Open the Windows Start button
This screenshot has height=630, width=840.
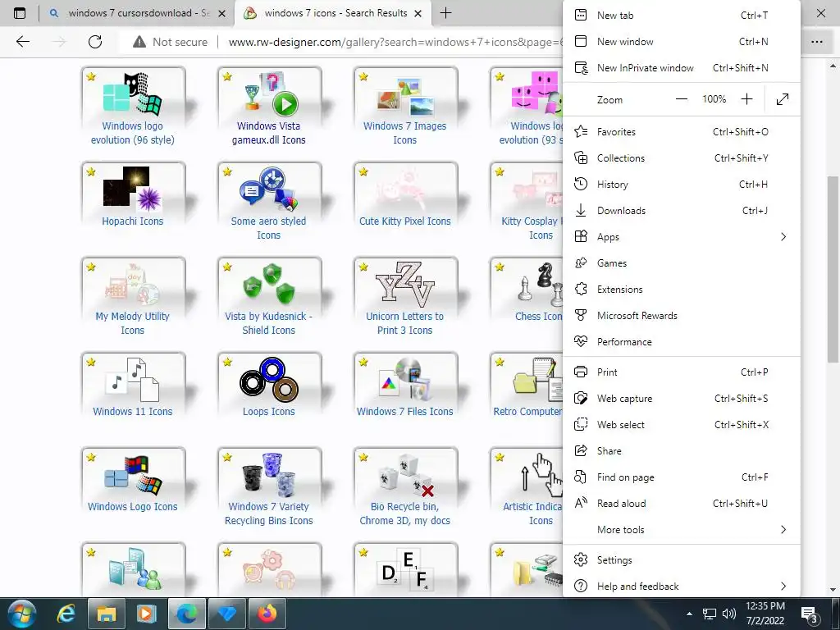pos(22,614)
